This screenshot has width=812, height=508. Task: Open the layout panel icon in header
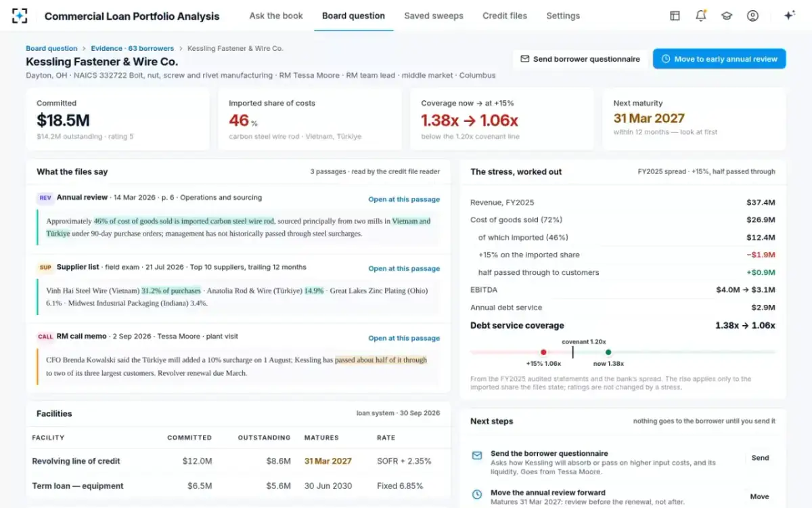(x=675, y=16)
